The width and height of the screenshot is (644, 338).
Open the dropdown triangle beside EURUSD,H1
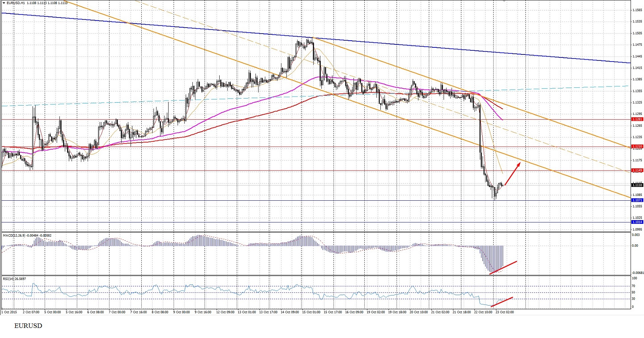pos(4,3)
